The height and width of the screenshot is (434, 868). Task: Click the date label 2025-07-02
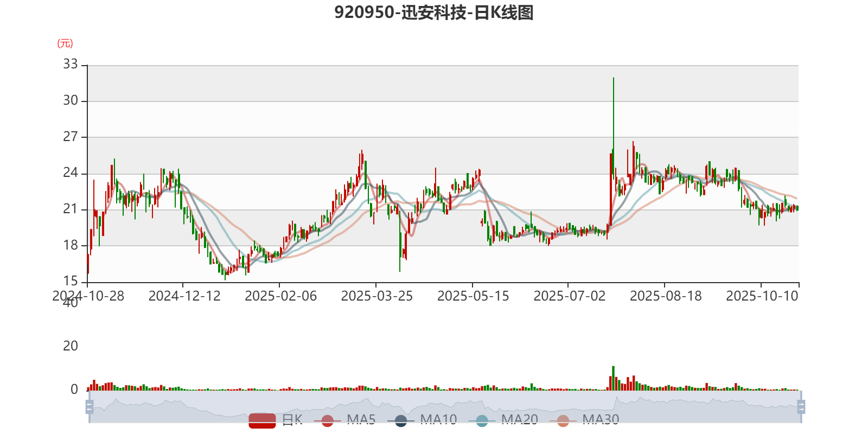pos(569,296)
